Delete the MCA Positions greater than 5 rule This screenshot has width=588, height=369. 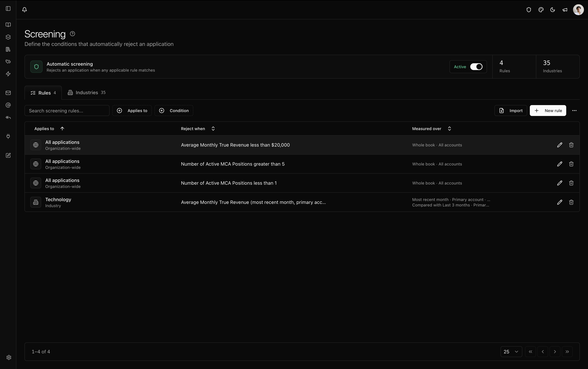point(571,164)
